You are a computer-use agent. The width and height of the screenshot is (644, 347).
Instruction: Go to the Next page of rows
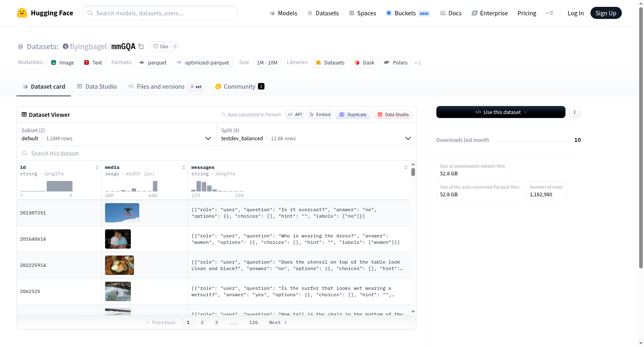tap(278, 322)
